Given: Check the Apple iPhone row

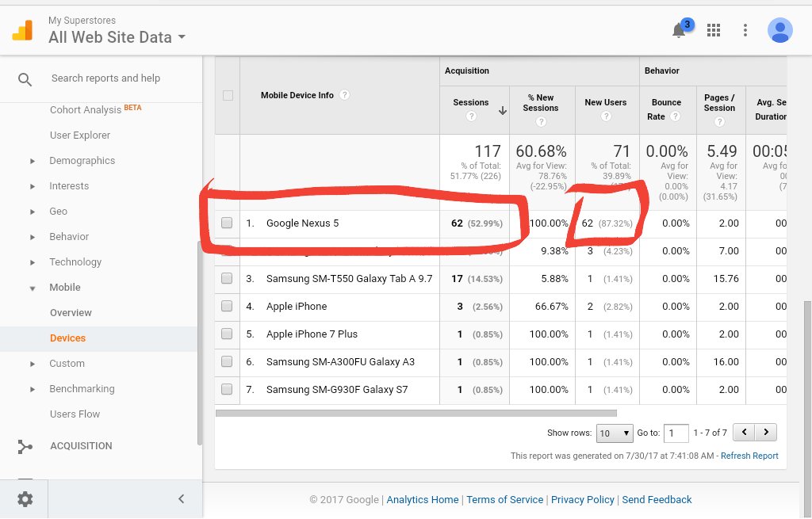Looking at the screenshot, I should [227, 306].
